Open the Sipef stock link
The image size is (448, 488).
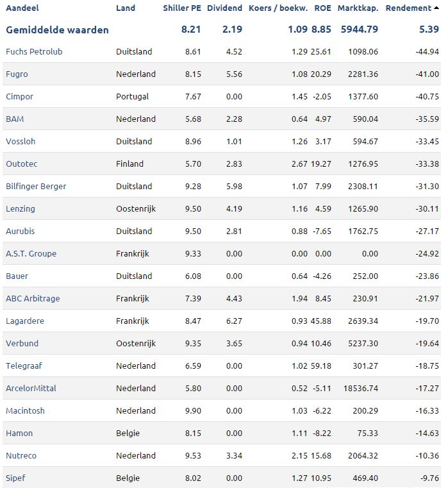click(15, 478)
